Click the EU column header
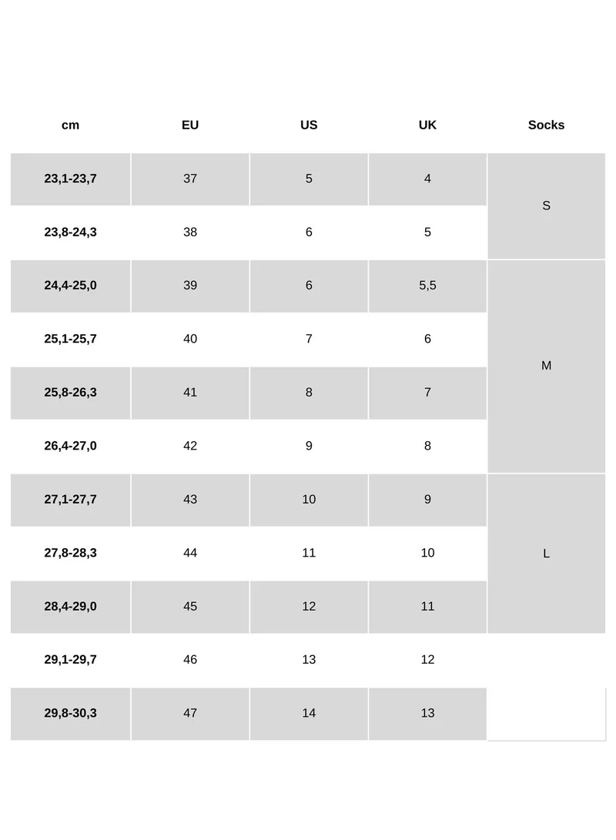 click(x=190, y=125)
